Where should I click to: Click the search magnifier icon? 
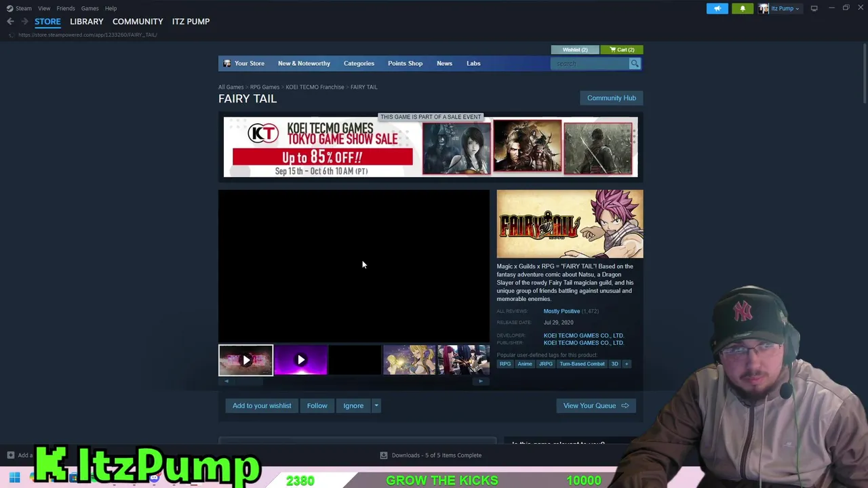[635, 64]
